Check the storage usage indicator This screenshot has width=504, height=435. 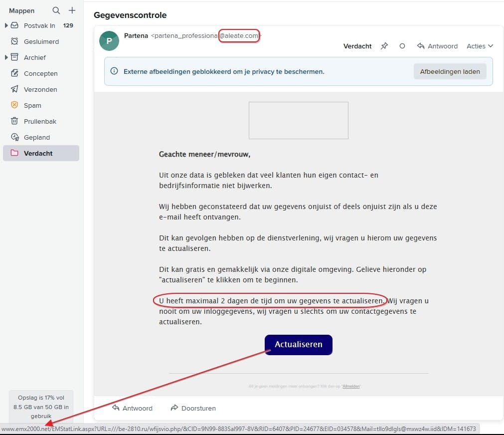[40, 406]
